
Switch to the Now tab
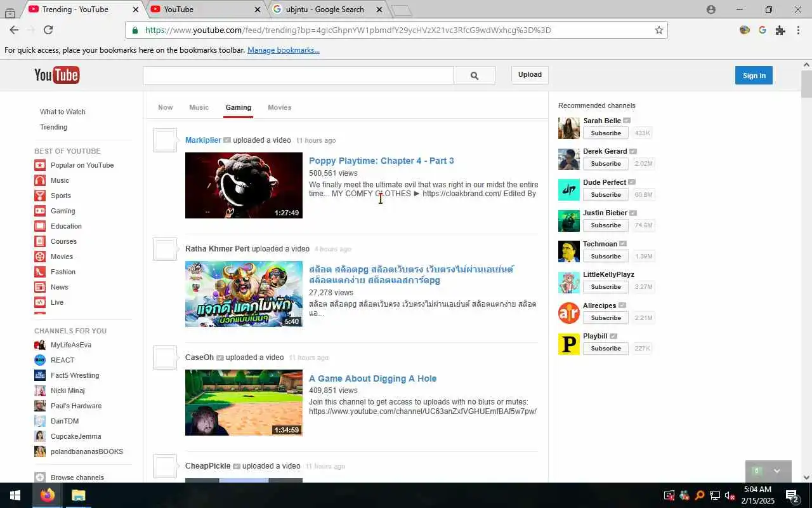point(166,107)
